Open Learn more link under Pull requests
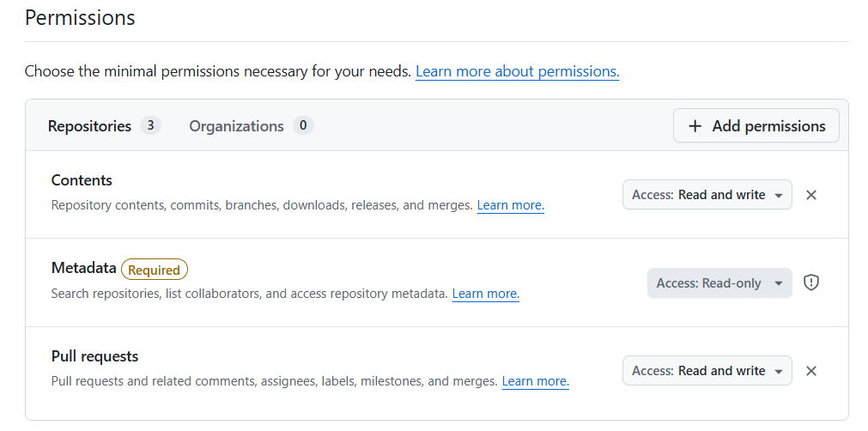 535,381
